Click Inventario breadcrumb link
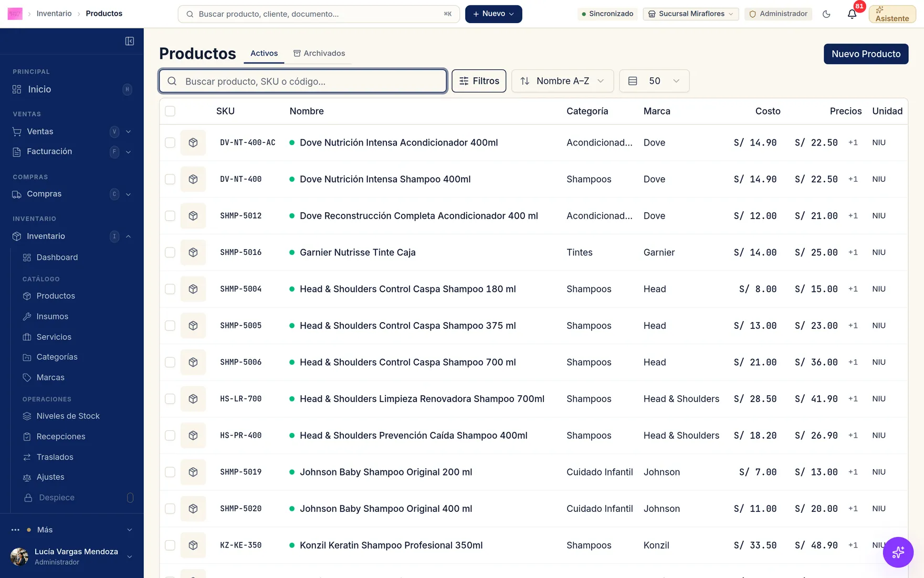This screenshot has height=578, width=924. pyautogui.click(x=54, y=14)
